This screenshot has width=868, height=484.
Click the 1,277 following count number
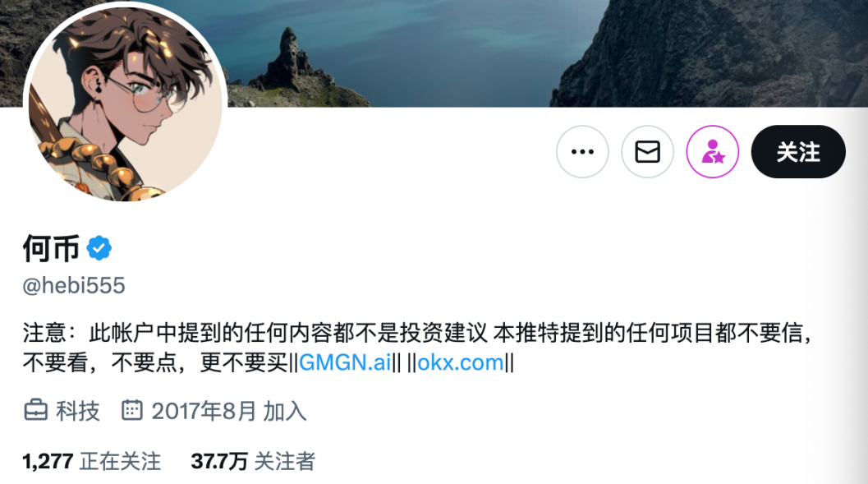click(48, 461)
